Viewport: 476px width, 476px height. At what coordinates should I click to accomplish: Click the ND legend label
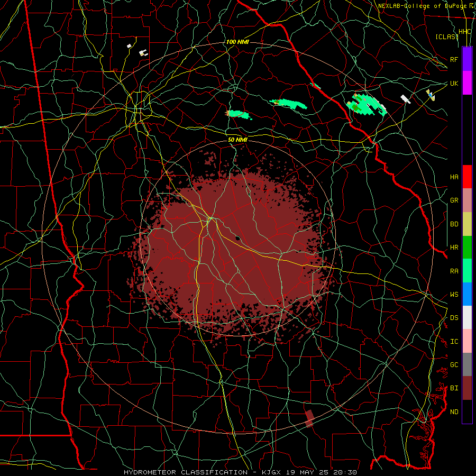pyautogui.click(x=454, y=412)
